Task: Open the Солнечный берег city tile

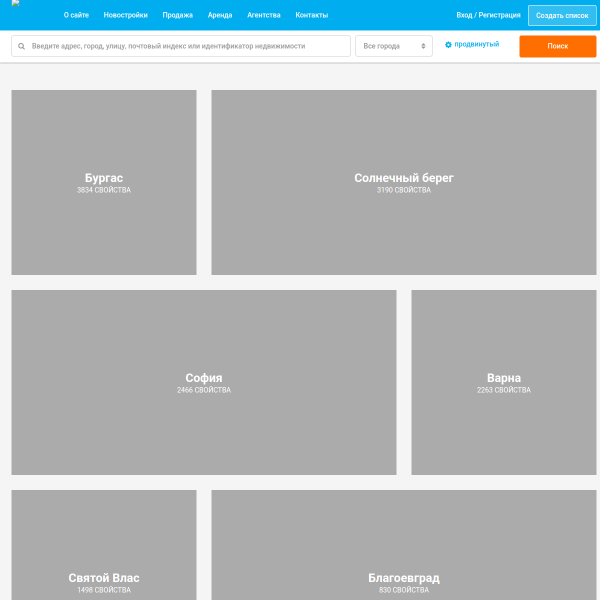Action: tap(404, 183)
